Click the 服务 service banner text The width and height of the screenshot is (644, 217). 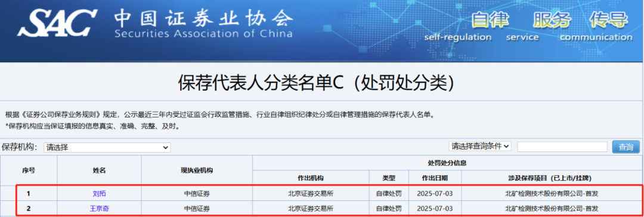coord(552,20)
